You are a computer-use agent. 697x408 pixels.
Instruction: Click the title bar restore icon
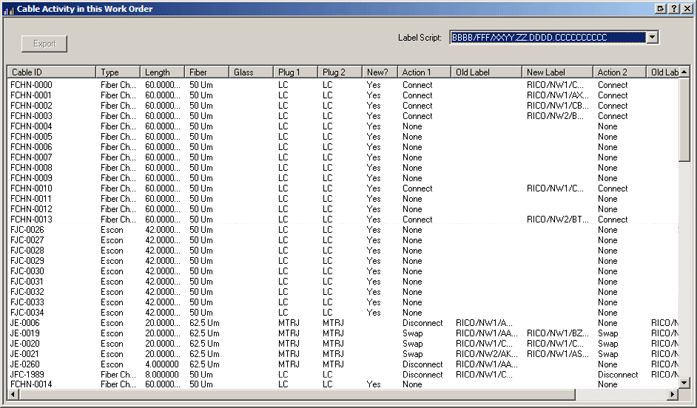click(x=661, y=8)
